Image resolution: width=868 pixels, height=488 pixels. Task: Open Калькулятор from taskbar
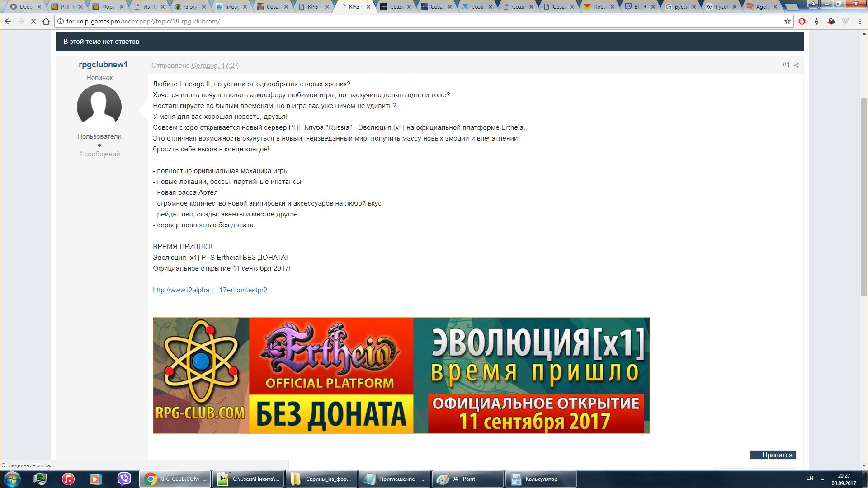541,479
